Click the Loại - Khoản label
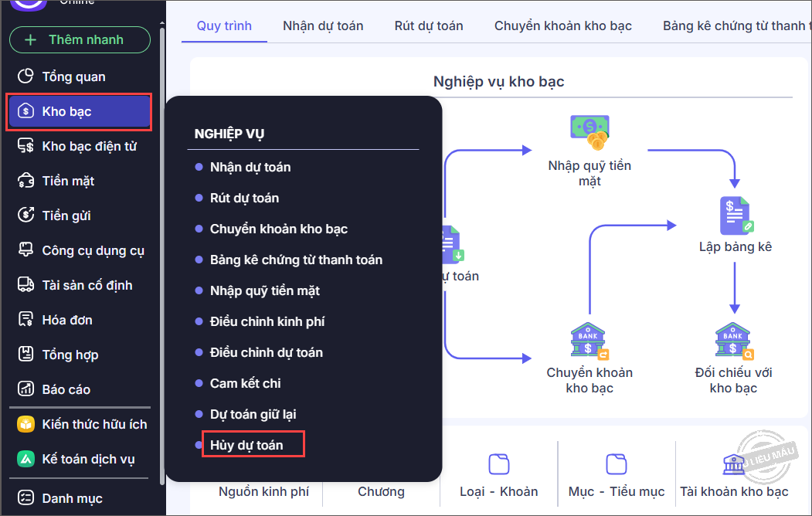The height and width of the screenshot is (516, 812). coord(498,491)
